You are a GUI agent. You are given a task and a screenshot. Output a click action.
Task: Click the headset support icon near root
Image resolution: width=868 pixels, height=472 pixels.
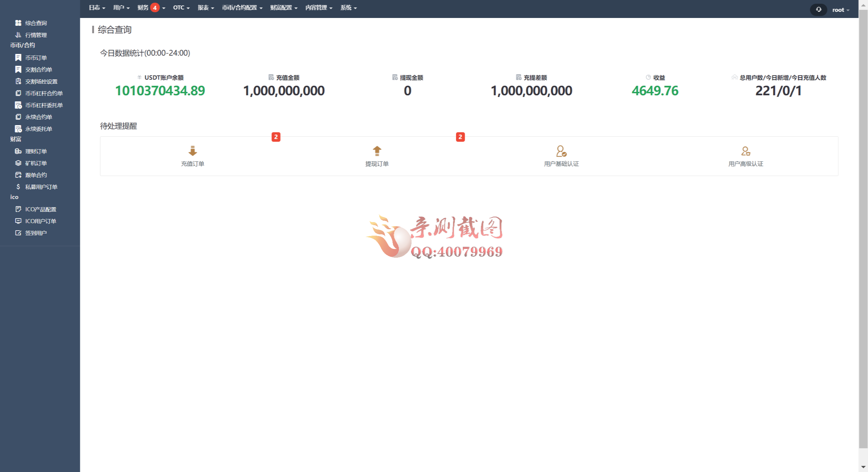818,9
